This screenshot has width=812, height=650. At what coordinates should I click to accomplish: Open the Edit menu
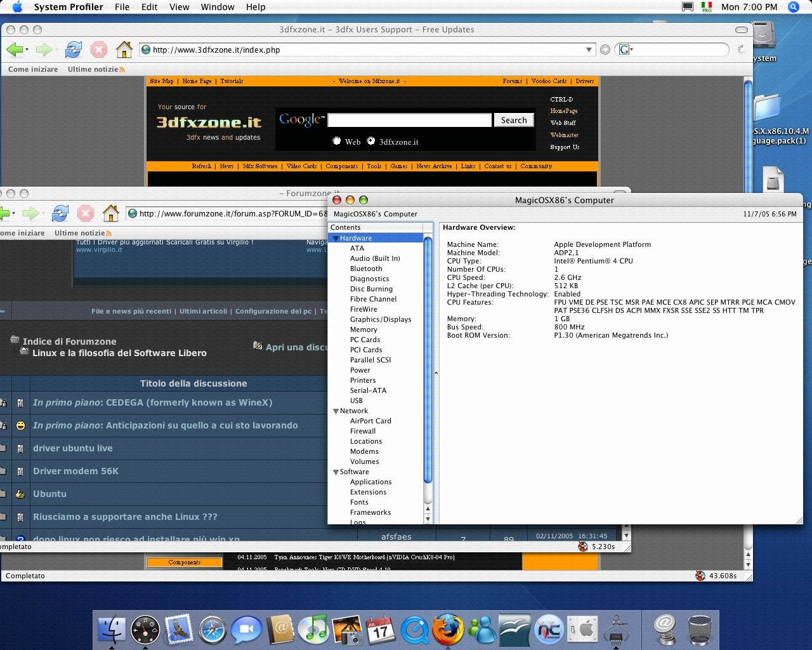point(150,7)
